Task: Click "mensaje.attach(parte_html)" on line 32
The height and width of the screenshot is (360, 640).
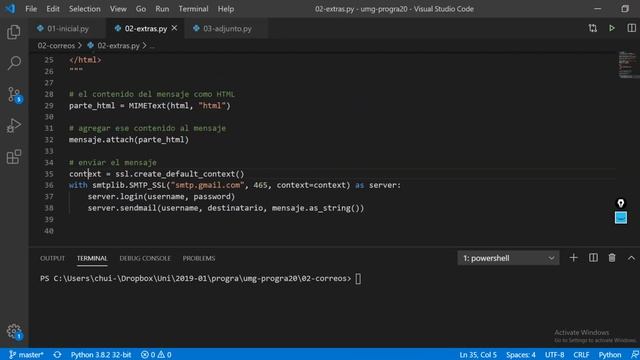Action: coord(129,140)
